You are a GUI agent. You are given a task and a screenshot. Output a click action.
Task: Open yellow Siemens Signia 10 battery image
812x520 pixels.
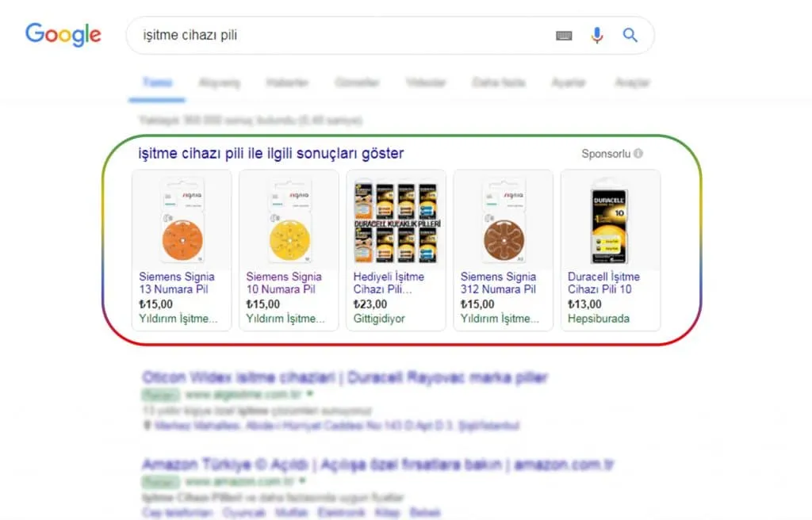click(x=289, y=221)
